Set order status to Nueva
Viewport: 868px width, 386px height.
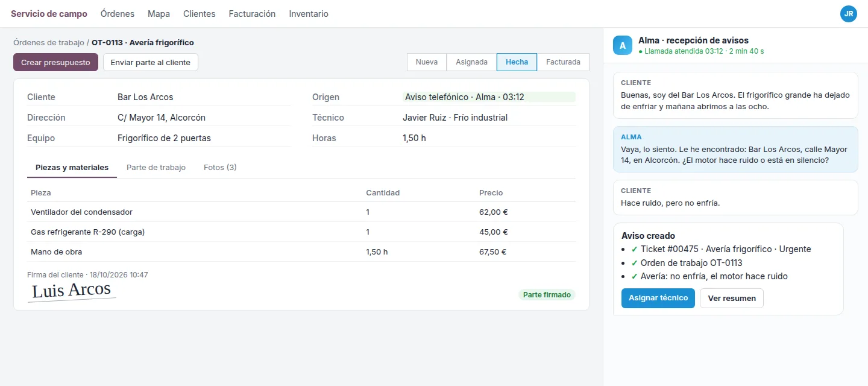(x=427, y=62)
